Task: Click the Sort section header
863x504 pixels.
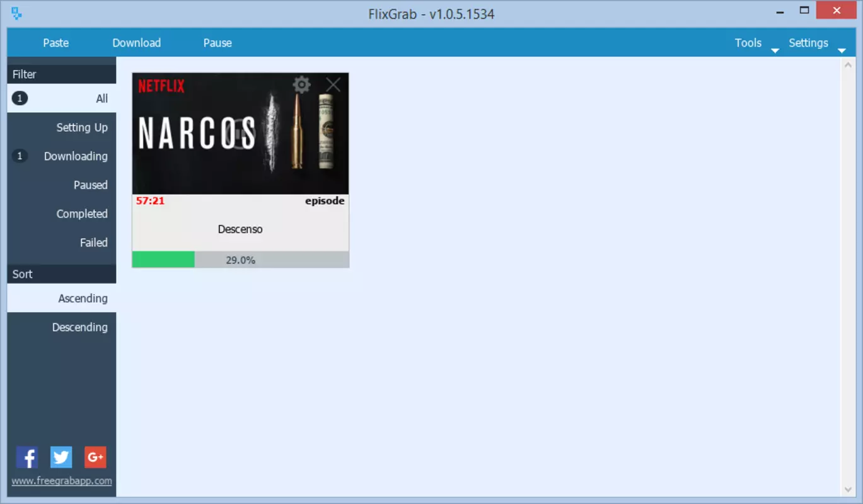Action: 62,274
